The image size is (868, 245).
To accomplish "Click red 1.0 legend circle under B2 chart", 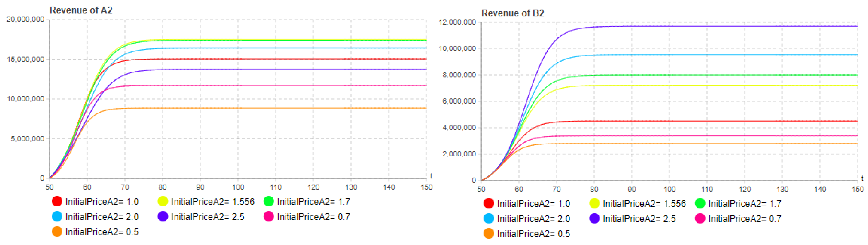I will tap(488, 204).
